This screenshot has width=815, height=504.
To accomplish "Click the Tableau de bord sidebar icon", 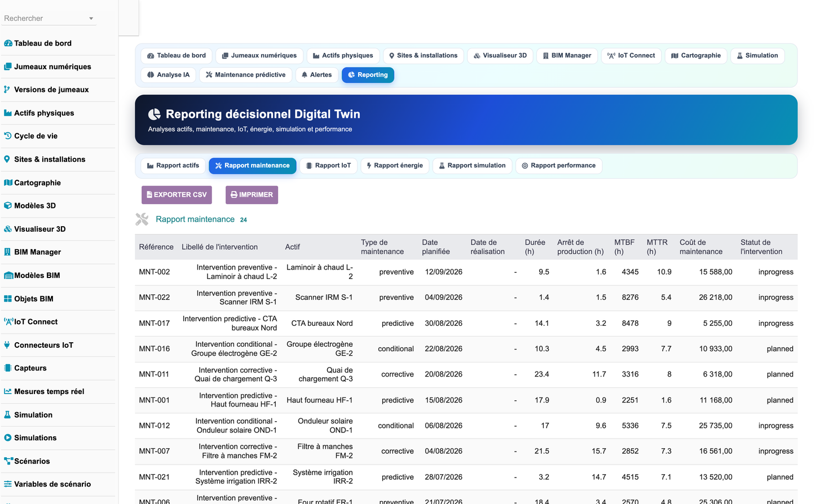I will [8, 43].
